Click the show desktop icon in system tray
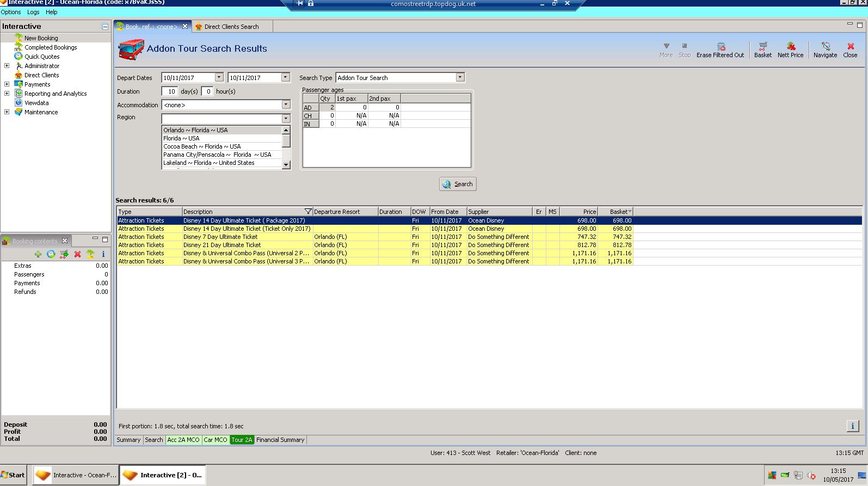This screenshot has height=486, width=868. pos(862,475)
